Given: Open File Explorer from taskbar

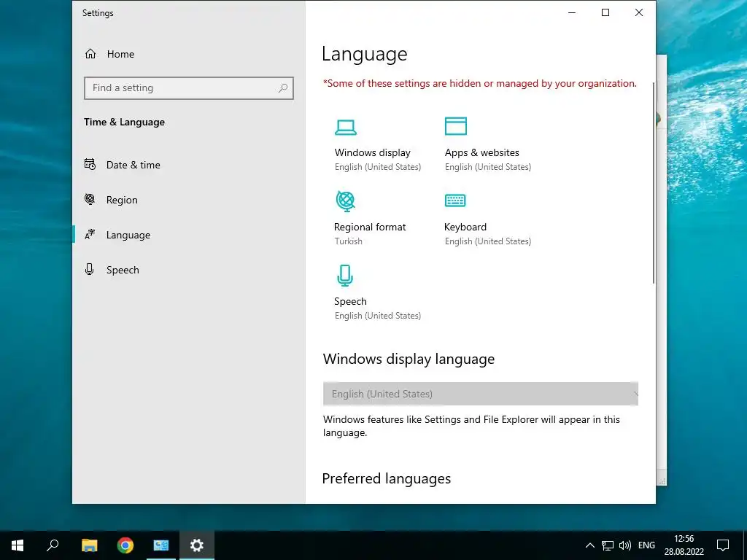Looking at the screenshot, I should point(89,545).
